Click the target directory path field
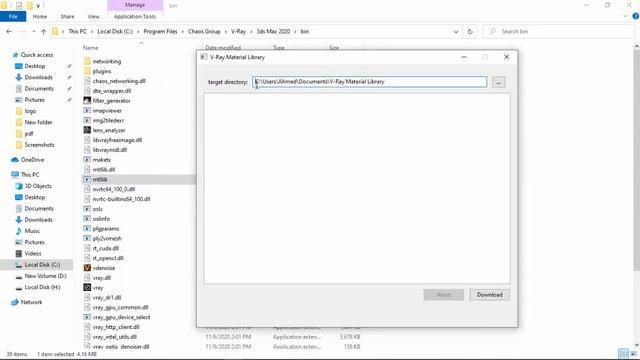Screen dimensions: 640x360 [x=369, y=82]
